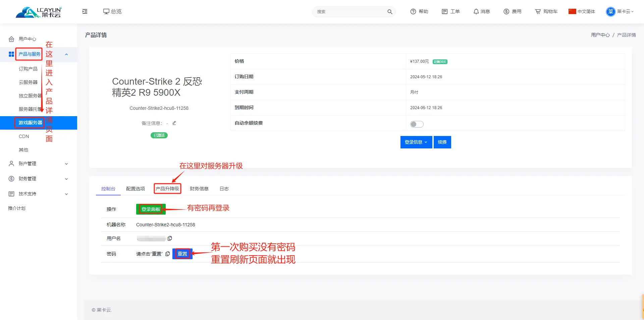Screen dimensions: 644x320
Task: Open the 购物车 shopping cart
Action: coord(546,11)
